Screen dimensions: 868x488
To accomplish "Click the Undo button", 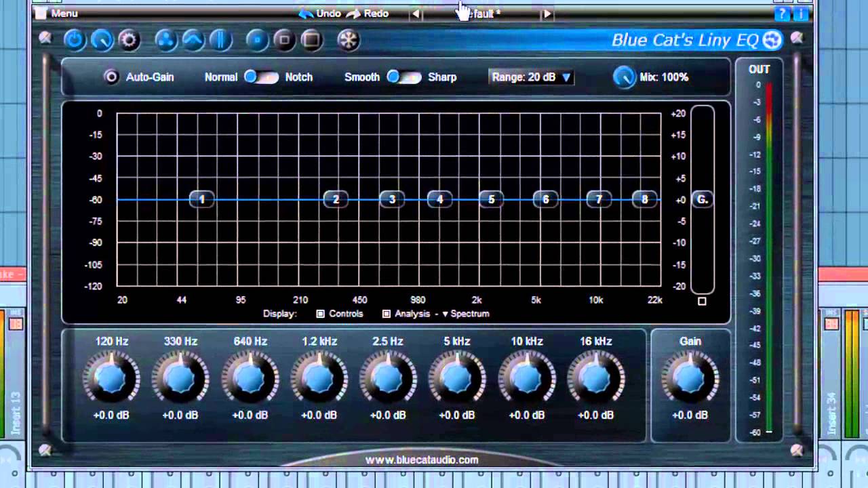I will tap(319, 14).
